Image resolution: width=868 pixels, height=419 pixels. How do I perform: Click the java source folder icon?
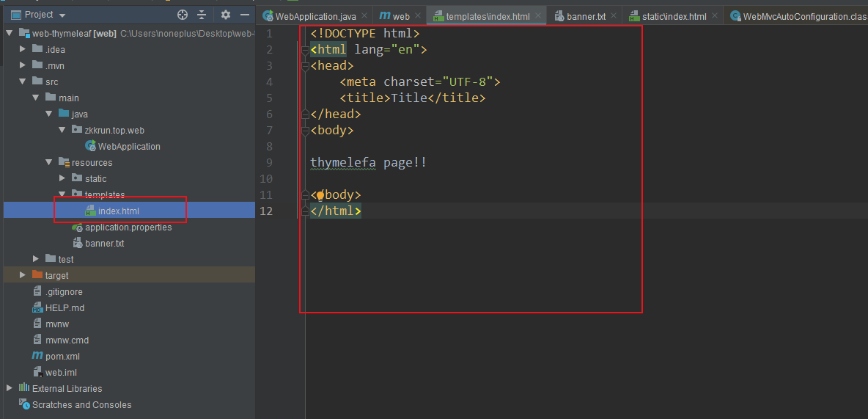click(64, 114)
